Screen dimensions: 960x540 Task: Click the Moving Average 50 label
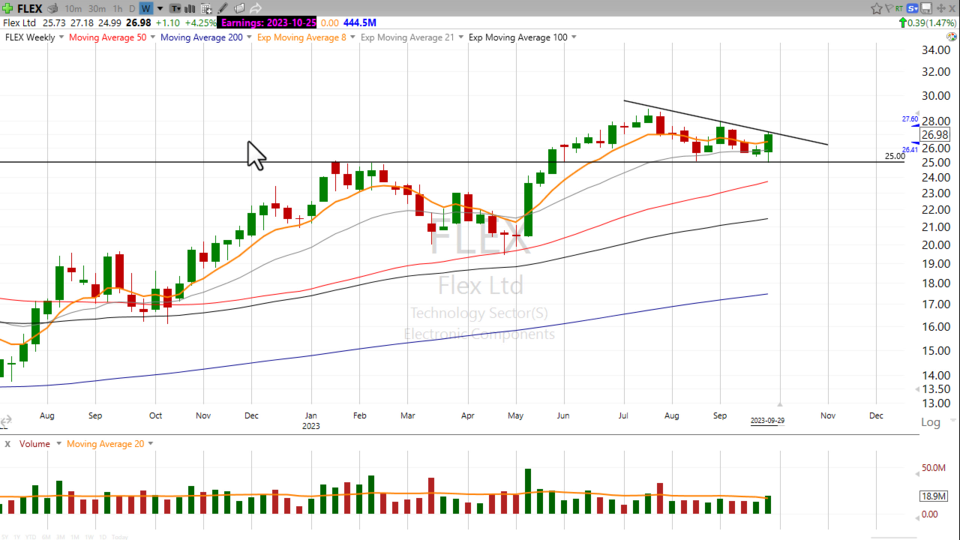click(x=108, y=37)
